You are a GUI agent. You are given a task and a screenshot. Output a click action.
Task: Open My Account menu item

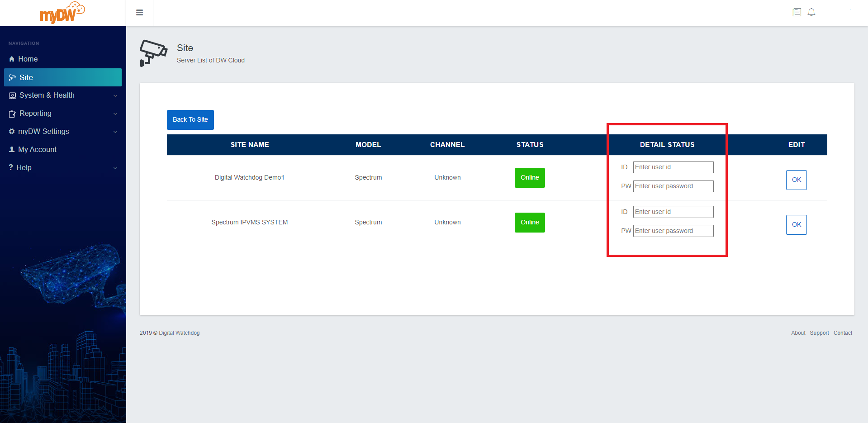(x=63, y=150)
